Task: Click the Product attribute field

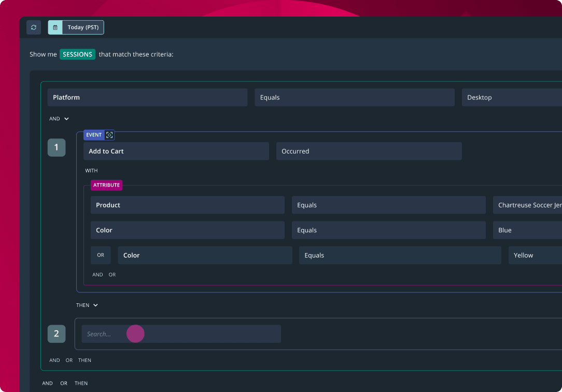Action: [x=187, y=205]
